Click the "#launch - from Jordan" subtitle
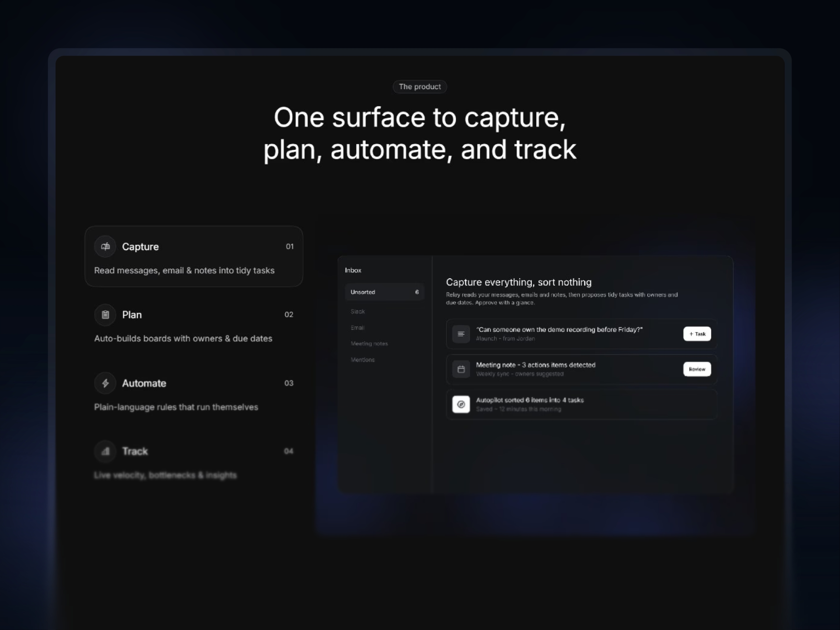The image size is (840, 630). coord(505,339)
